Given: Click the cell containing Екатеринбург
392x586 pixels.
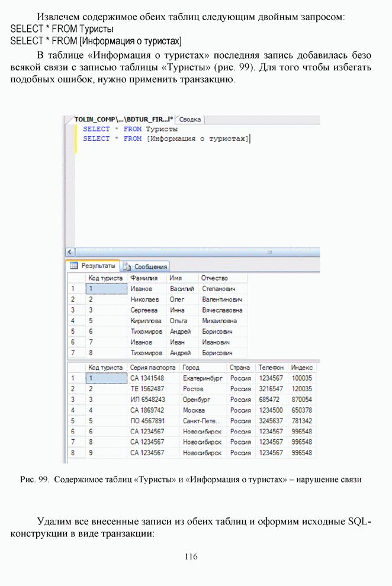Looking at the screenshot, I should 203,378.
